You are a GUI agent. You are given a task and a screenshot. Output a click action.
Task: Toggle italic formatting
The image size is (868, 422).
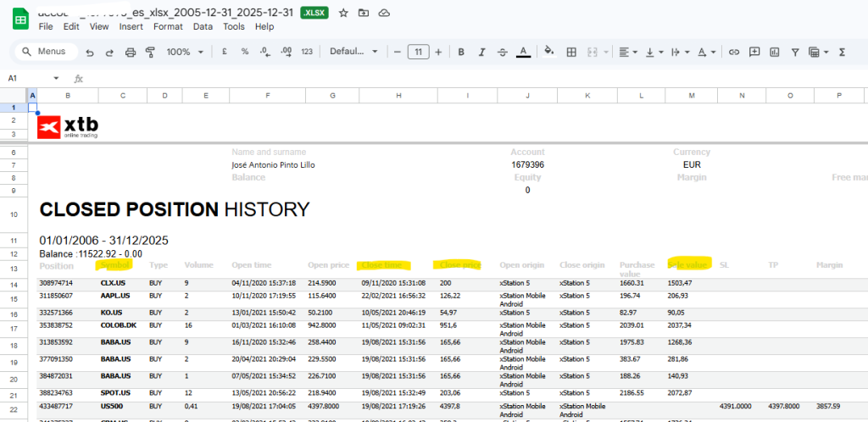[481, 53]
